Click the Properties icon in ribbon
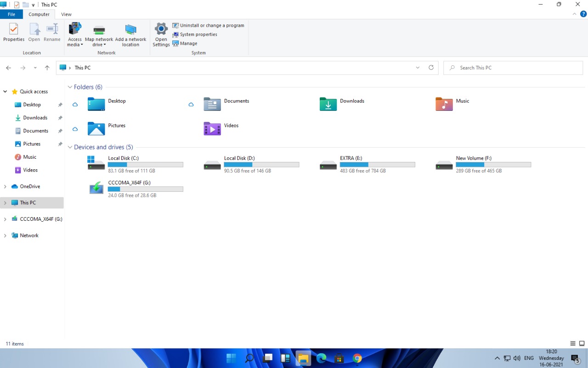This screenshot has height=368, width=588. [14, 30]
